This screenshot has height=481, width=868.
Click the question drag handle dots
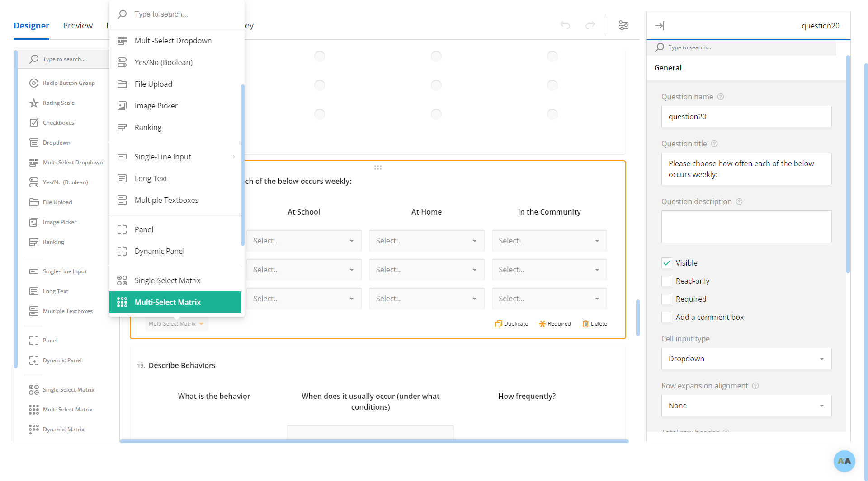click(x=378, y=168)
